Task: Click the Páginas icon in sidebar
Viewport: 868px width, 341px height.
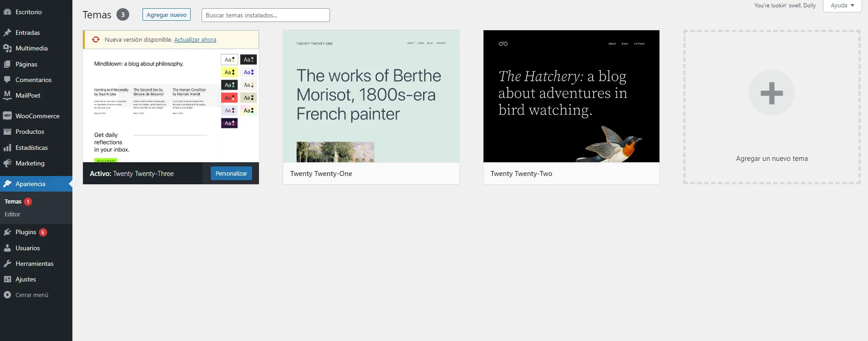Action: point(7,64)
